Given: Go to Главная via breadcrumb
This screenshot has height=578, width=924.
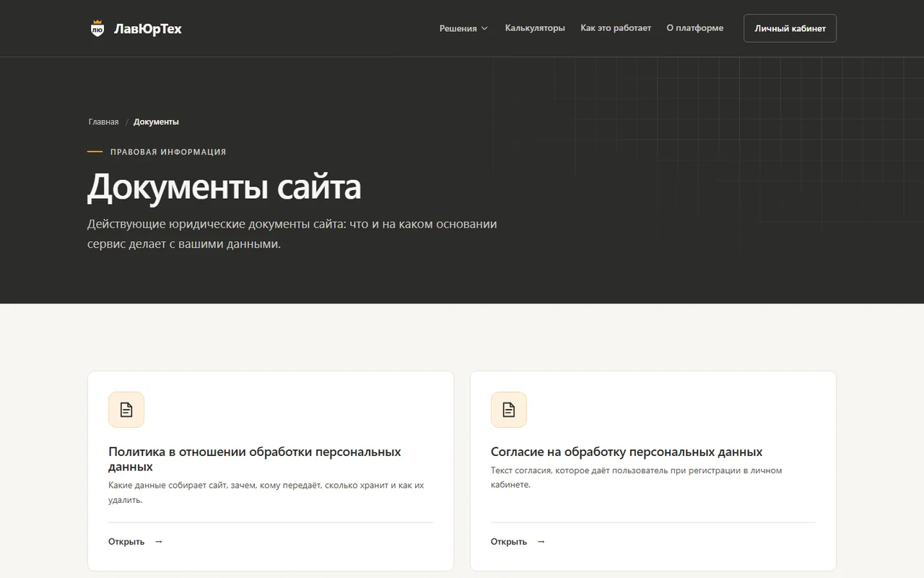Looking at the screenshot, I should pos(103,122).
